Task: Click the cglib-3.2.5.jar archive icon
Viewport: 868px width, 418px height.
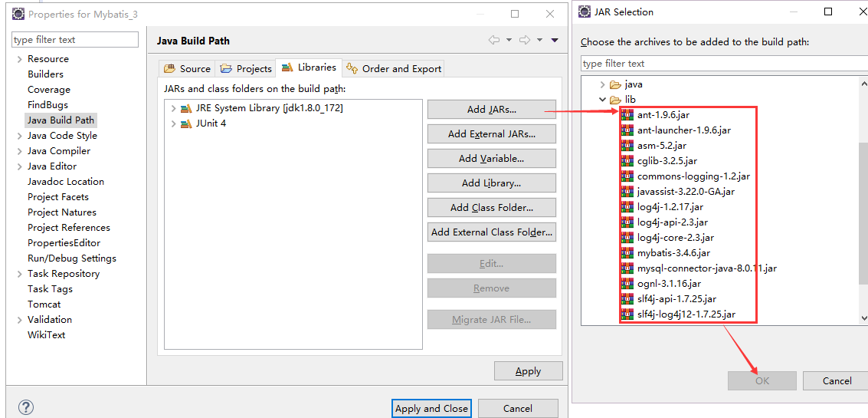Action: point(627,161)
